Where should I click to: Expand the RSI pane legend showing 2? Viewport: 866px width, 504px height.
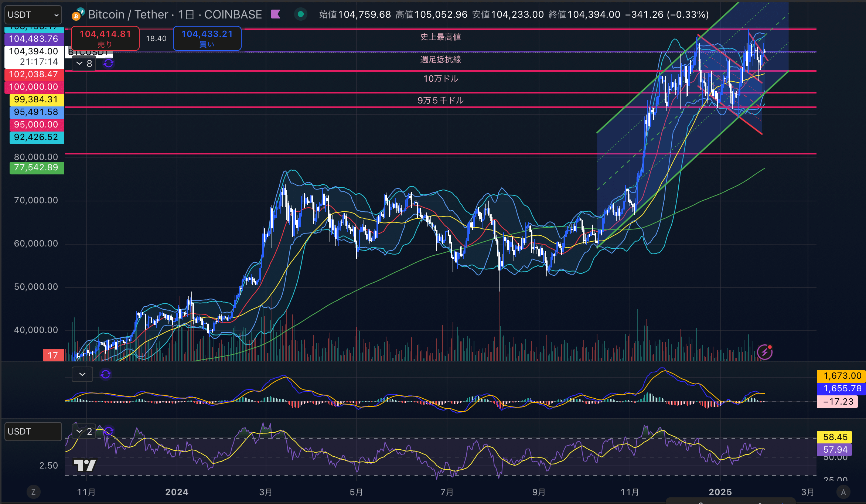tap(84, 432)
